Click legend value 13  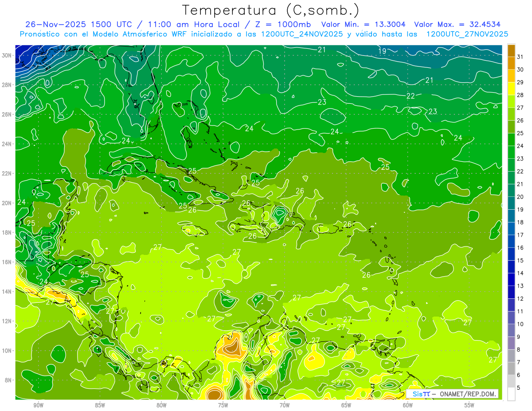[x=520, y=286]
